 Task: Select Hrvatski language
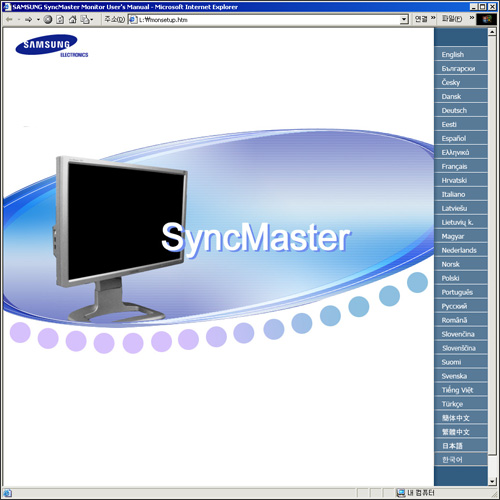[x=461, y=180]
